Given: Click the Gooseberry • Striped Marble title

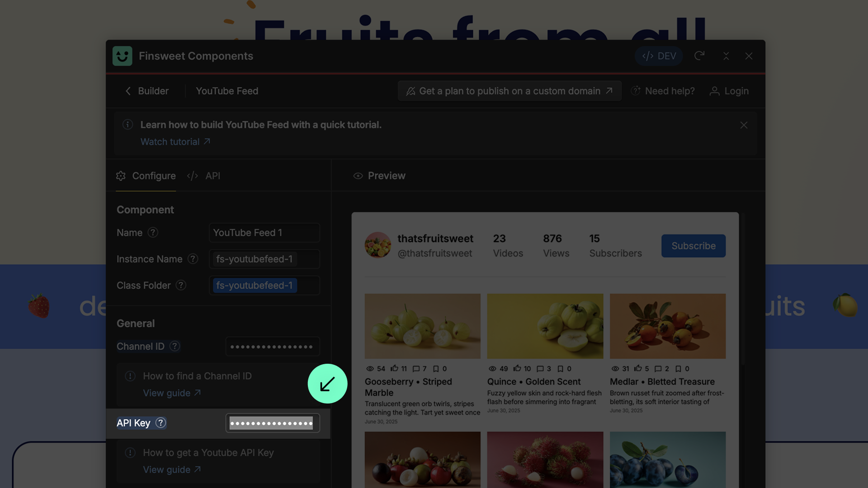Looking at the screenshot, I should tap(408, 387).
